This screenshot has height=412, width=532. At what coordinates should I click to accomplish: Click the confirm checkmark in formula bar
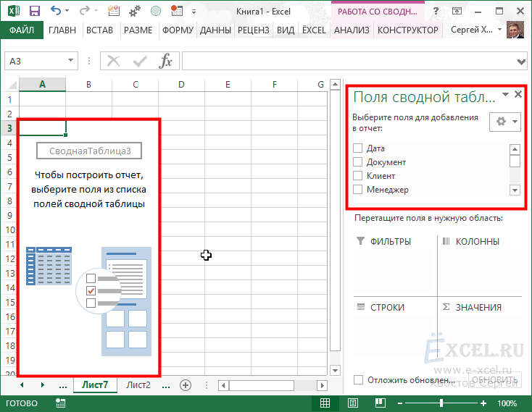[x=140, y=62]
